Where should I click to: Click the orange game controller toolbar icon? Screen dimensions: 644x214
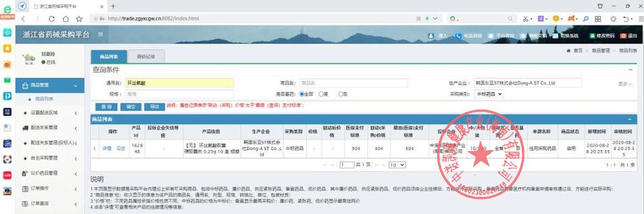pos(571,19)
